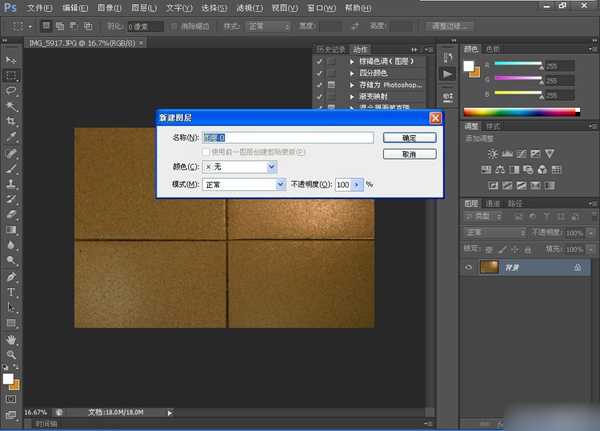
Task: Select the Move tool
Action: click(x=12, y=60)
